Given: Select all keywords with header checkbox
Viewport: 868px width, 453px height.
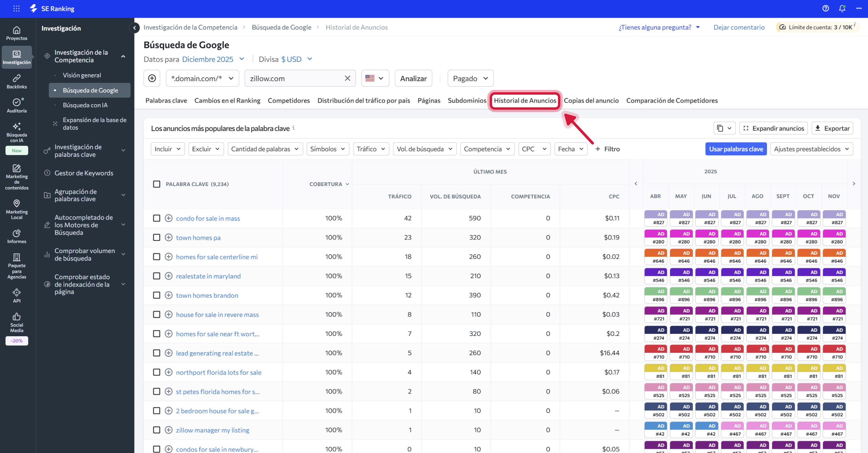Looking at the screenshot, I should point(156,184).
